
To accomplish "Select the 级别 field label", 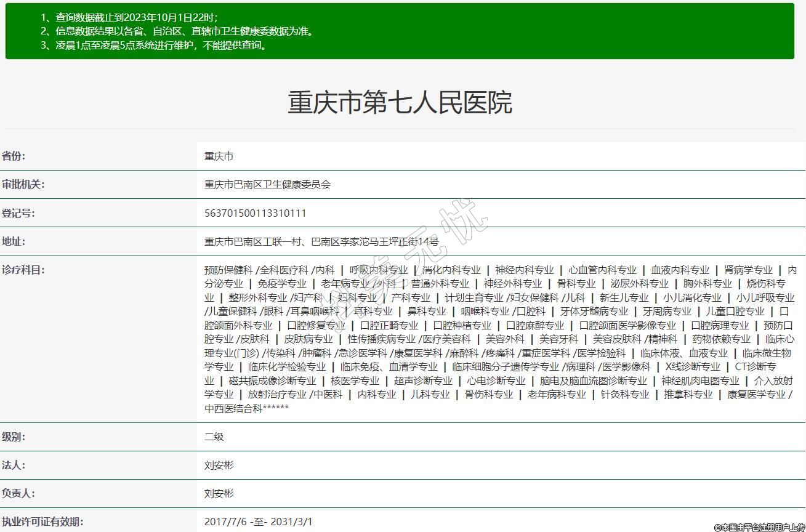I will click(x=14, y=437).
